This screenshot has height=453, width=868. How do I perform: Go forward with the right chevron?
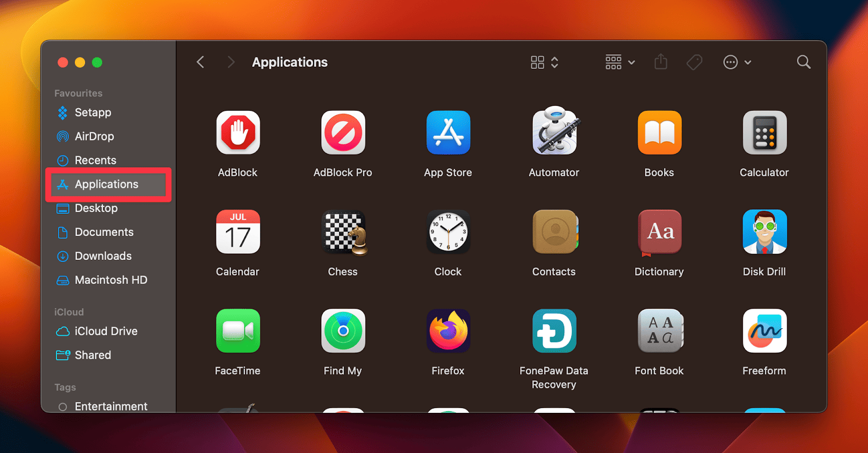(x=231, y=62)
